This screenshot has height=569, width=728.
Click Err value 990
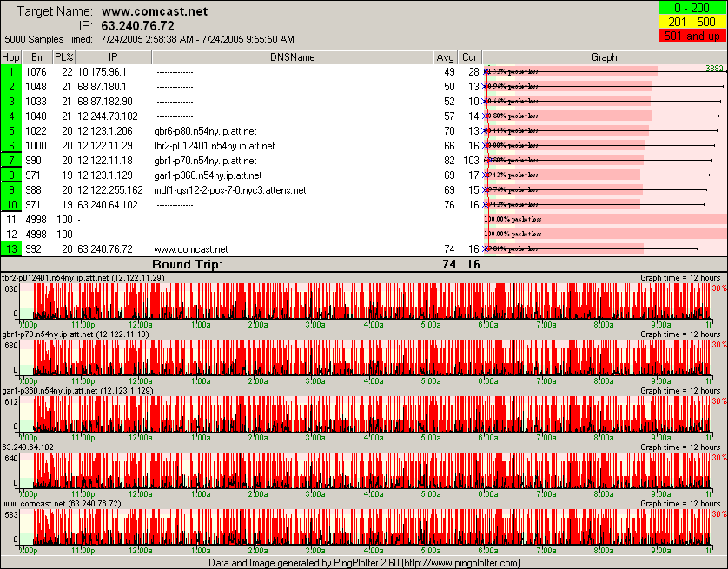coord(33,161)
